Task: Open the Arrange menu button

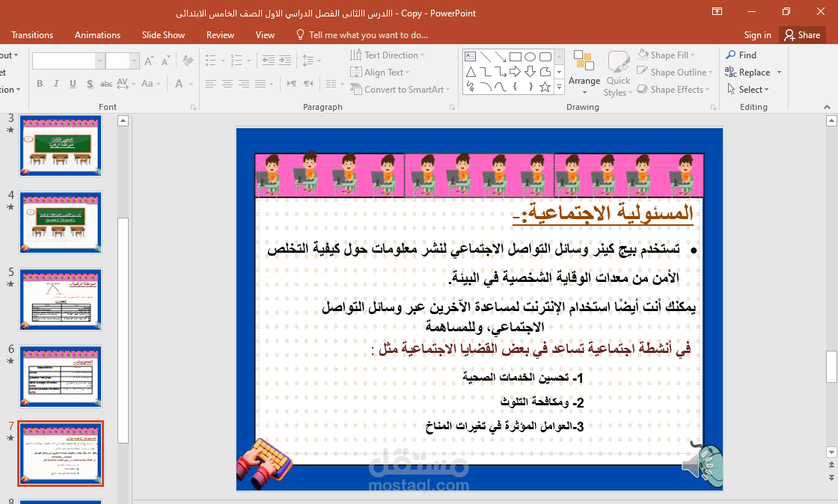Action: point(584,73)
